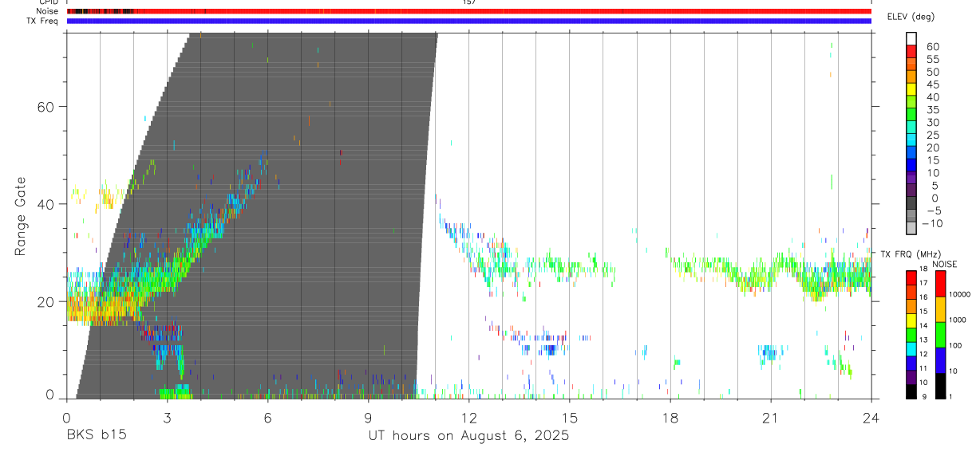Screen dimensions: 980x452
Task: Click the purple 5-10 degree elevation swatch
Action: [x=911, y=176]
